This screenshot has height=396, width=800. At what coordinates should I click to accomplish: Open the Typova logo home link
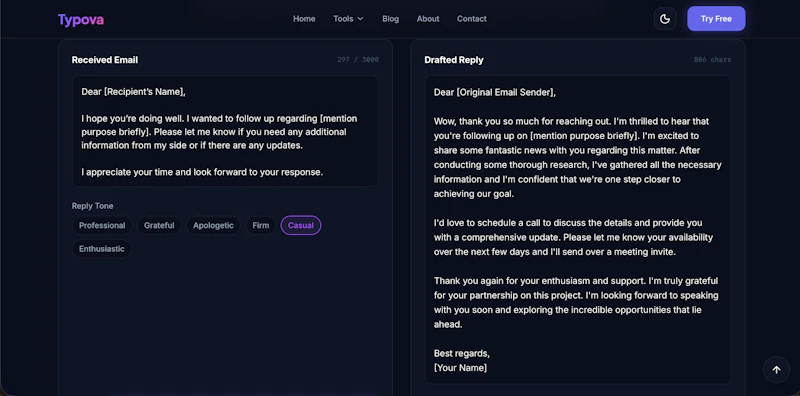coord(81,19)
